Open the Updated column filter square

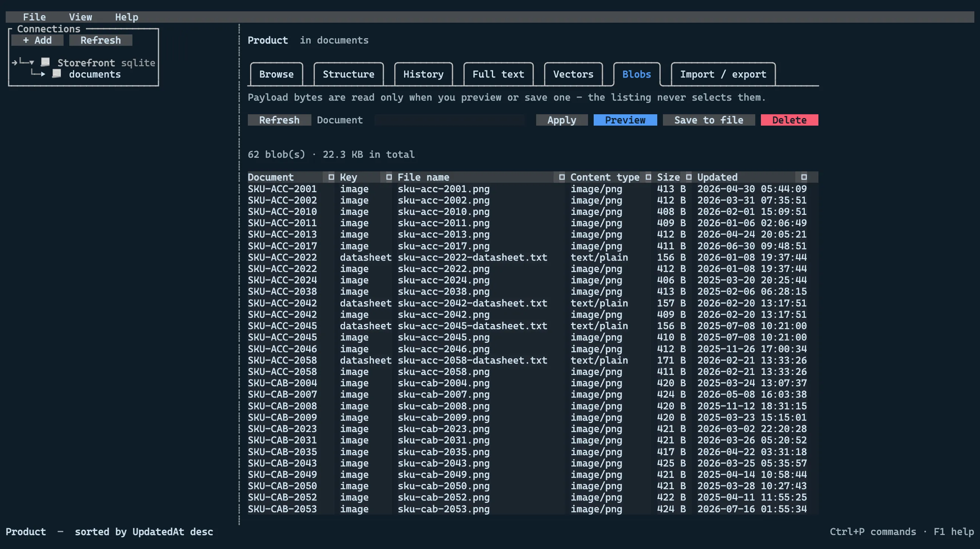click(803, 177)
